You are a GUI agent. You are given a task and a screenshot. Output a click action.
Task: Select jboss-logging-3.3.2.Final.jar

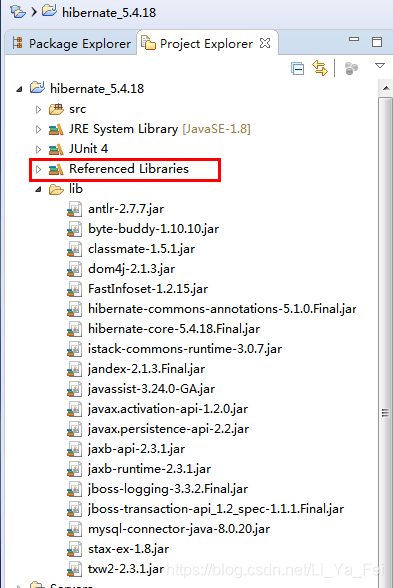tap(168, 489)
